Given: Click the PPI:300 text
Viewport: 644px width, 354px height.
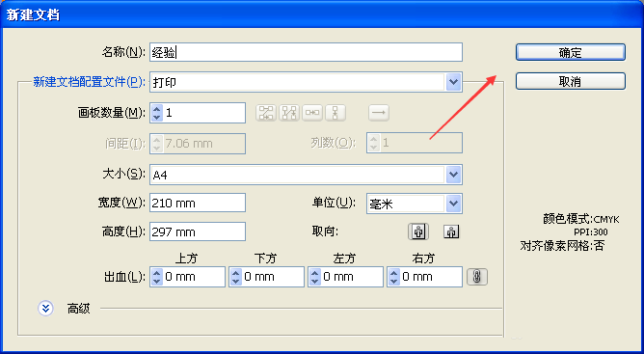Looking at the screenshot, I should [591, 232].
